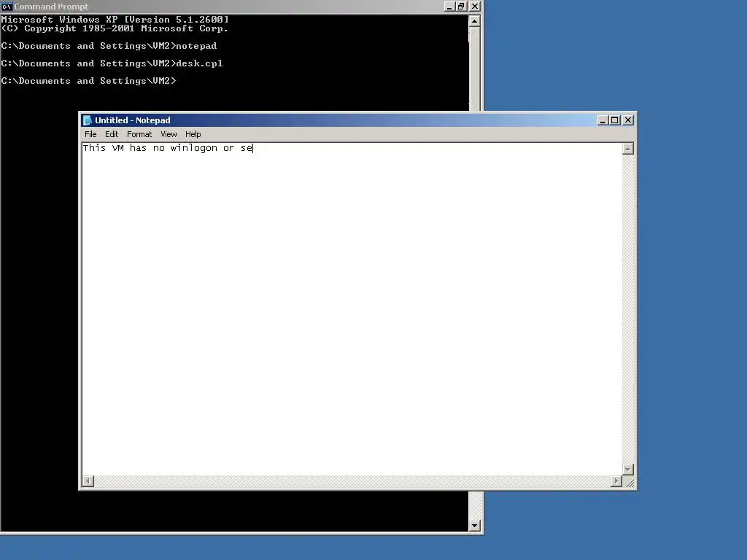The image size is (747, 560).
Task: Close the Notepad window
Action: click(628, 120)
